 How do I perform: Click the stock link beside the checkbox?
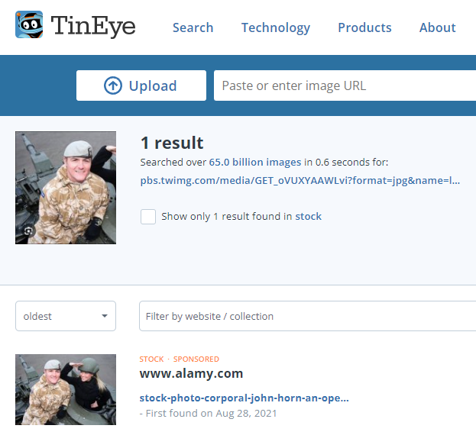pyautogui.click(x=308, y=217)
